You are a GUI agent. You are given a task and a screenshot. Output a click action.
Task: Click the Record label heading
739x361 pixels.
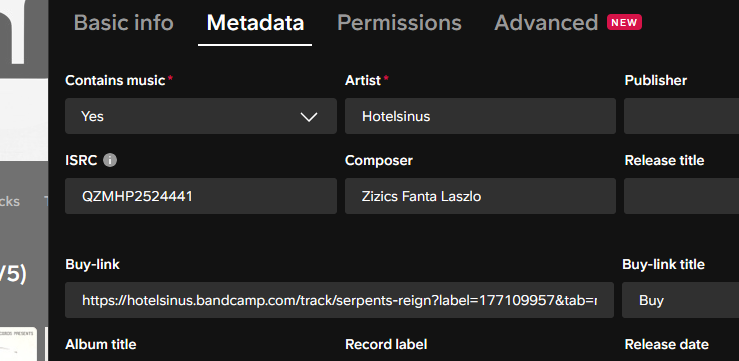tap(386, 345)
